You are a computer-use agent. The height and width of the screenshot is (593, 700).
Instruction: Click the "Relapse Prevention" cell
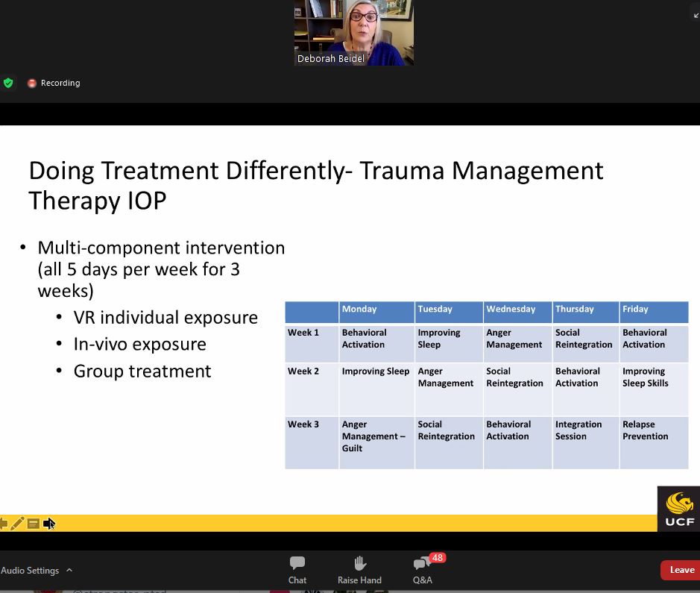coord(654,442)
